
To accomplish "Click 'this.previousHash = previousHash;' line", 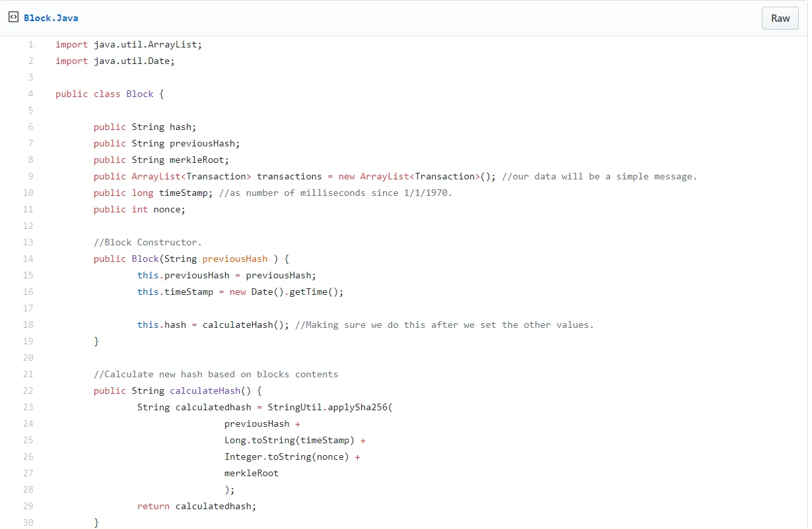I will pos(227,276).
